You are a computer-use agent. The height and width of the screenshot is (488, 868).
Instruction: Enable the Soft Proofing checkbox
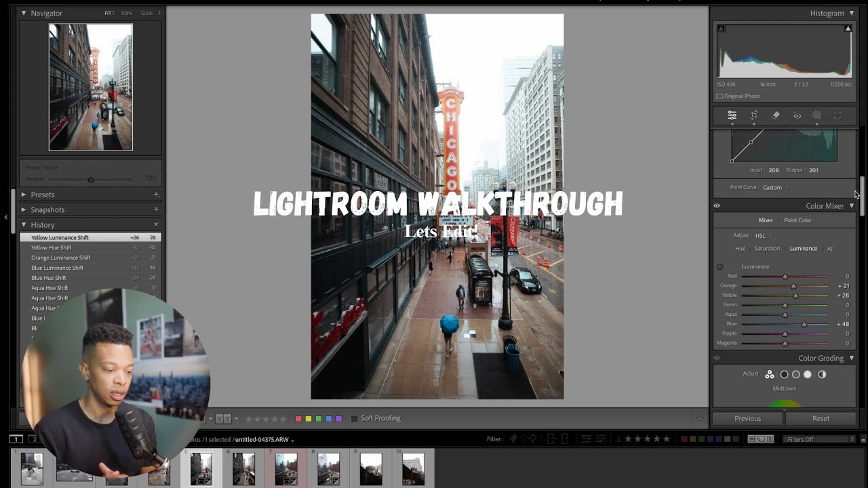point(354,419)
